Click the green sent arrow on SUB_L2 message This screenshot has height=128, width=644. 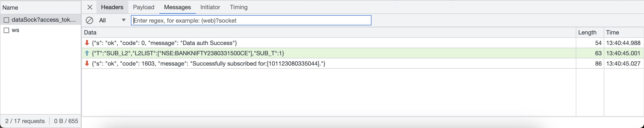pyautogui.click(x=87, y=53)
